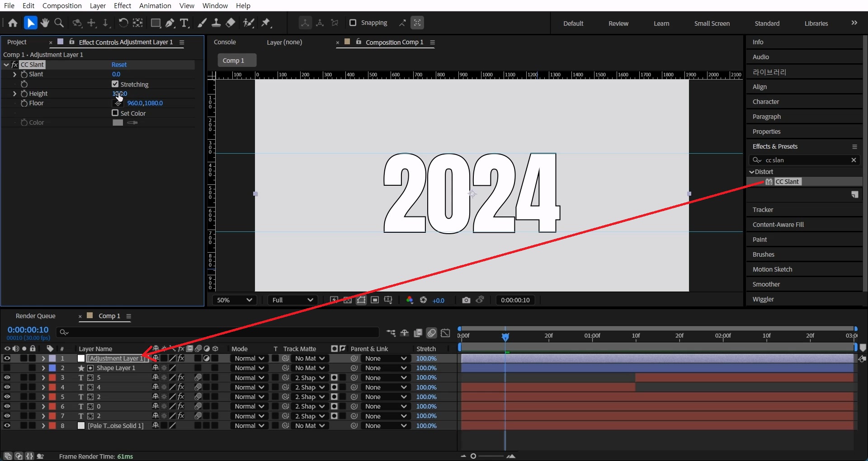Expand Shape Layer 1 properties

43,368
